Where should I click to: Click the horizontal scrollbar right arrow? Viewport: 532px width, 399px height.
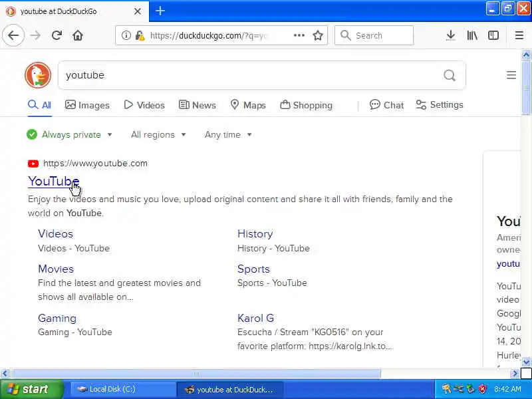(x=515, y=374)
